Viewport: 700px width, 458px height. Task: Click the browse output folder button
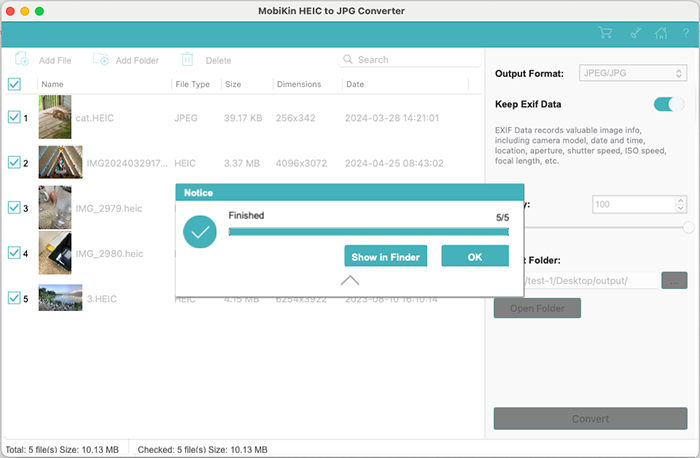pyautogui.click(x=674, y=281)
